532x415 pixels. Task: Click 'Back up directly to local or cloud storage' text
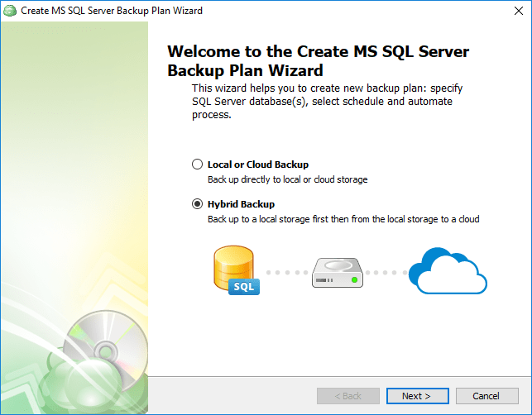(x=287, y=179)
